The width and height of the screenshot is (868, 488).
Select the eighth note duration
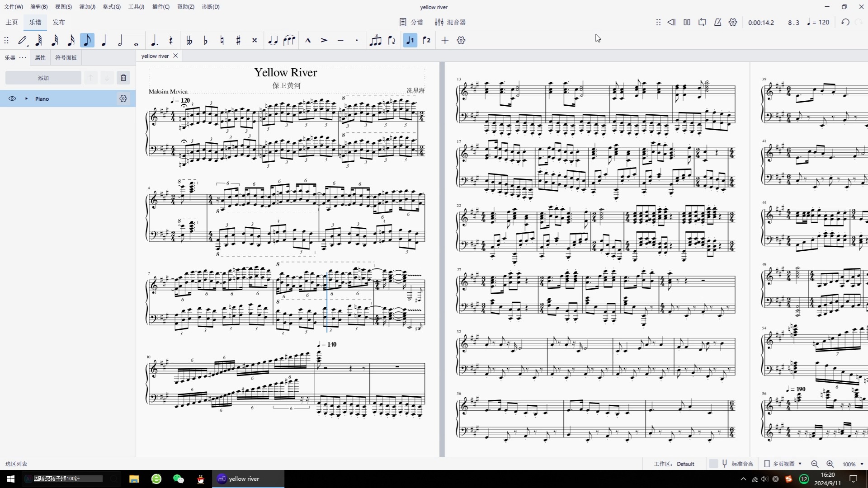87,40
